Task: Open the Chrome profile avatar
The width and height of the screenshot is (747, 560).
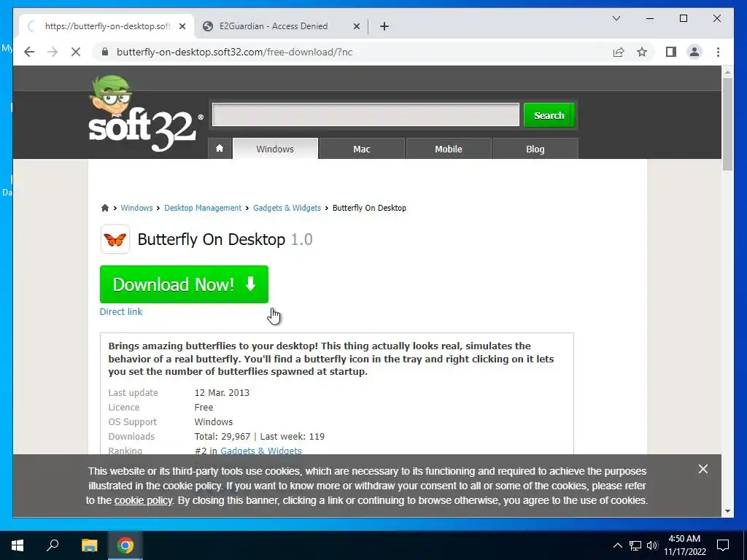Action: [694, 52]
